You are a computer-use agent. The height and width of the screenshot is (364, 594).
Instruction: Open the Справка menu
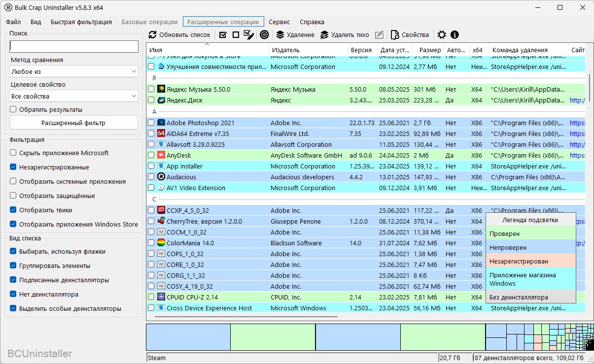pos(312,22)
